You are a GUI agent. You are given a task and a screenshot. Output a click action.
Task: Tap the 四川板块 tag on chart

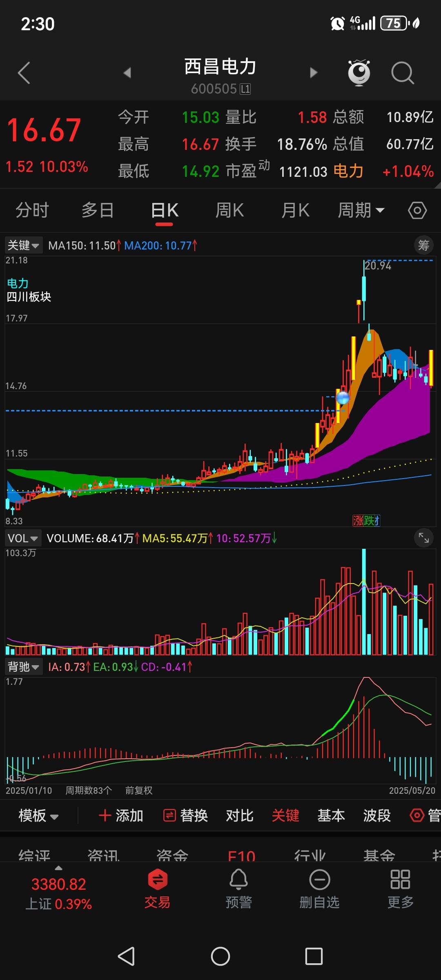point(29,297)
